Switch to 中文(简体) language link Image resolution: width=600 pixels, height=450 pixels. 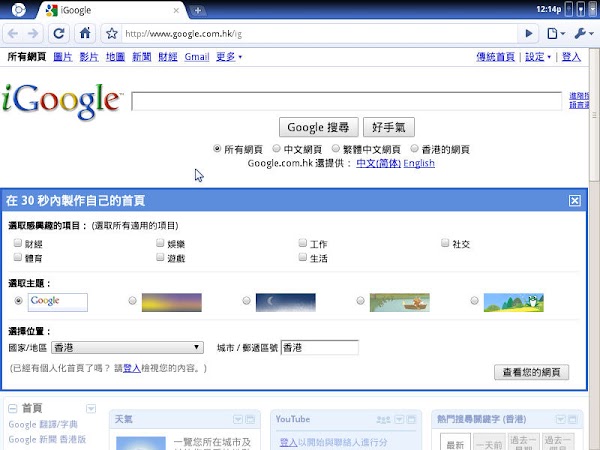pyautogui.click(x=378, y=163)
